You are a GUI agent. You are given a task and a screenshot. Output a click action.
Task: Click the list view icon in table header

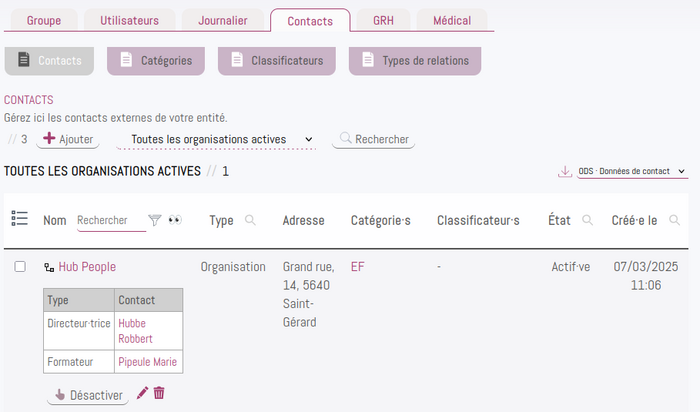(x=20, y=218)
